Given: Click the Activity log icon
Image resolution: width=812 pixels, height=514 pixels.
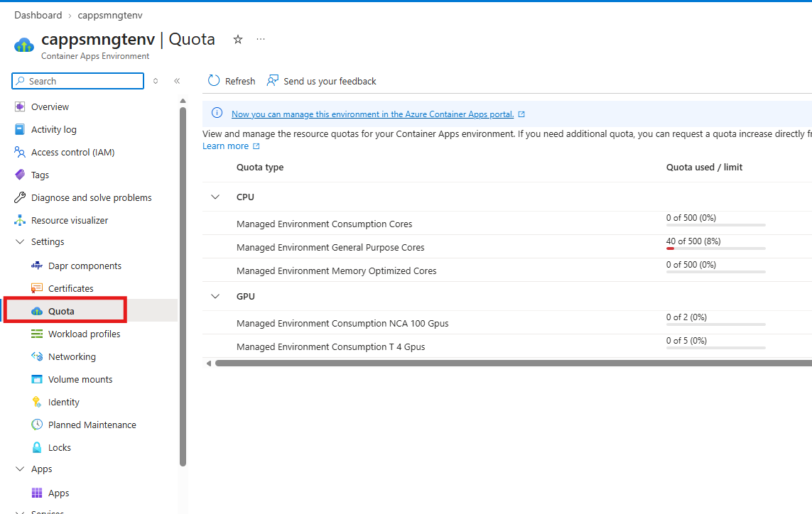Looking at the screenshot, I should 20,129.
